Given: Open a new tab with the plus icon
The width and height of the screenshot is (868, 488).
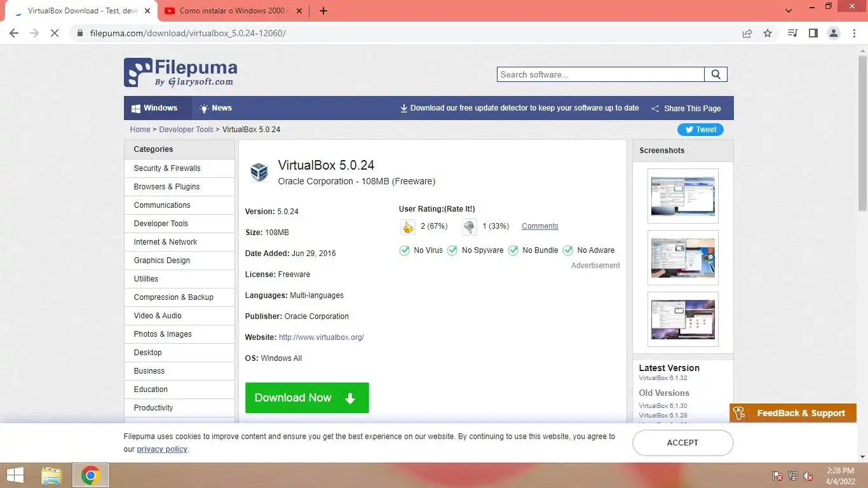Looking at the screenshot, I should point(323,11).
